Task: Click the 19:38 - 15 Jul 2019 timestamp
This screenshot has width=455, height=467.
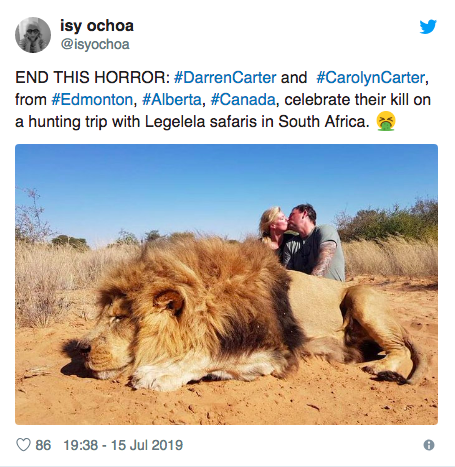Action: [123, 445]
